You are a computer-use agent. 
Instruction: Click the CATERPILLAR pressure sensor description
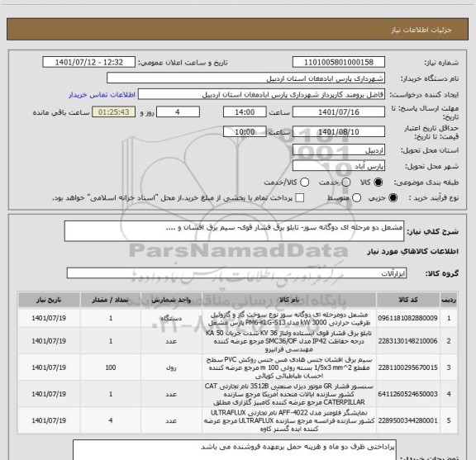[289, 394]
